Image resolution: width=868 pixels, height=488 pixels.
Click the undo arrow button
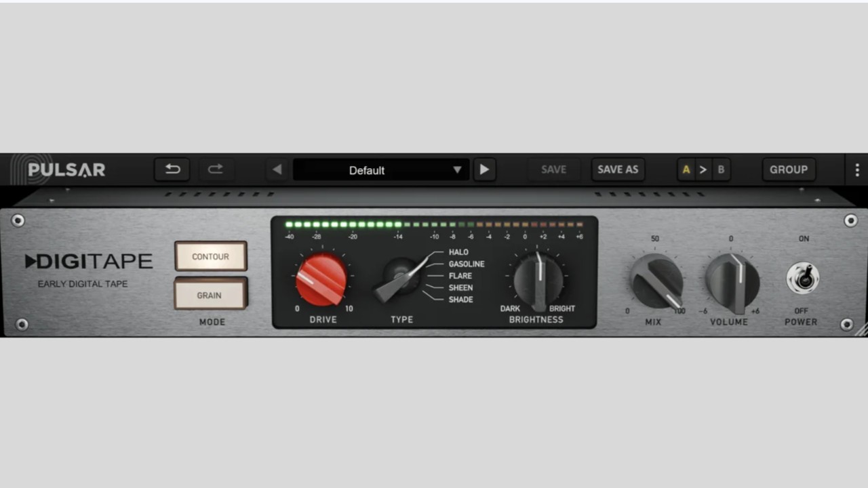[x=172, y=169]
